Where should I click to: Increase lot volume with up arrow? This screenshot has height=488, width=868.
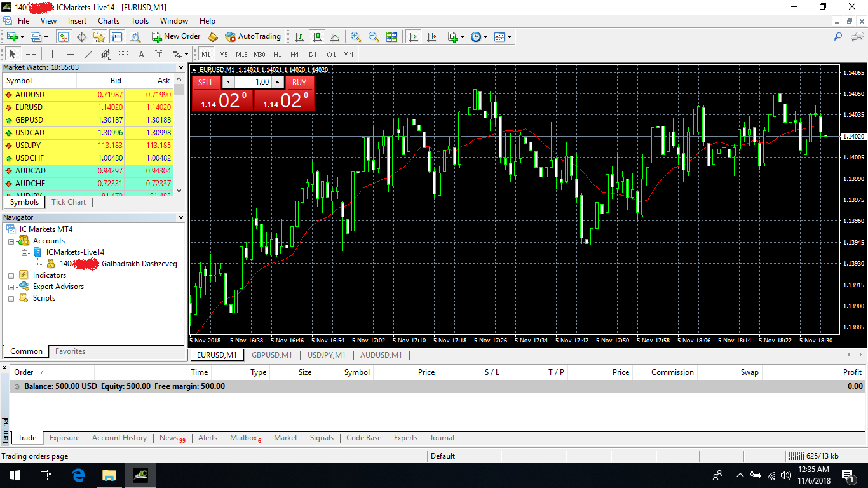(x=278, y=82)
